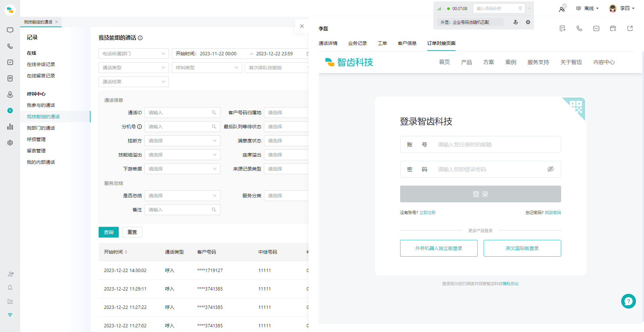The image size is (644, 332).
Task: Open the 是否总结 select dropdown
Action: click(182, 196)
